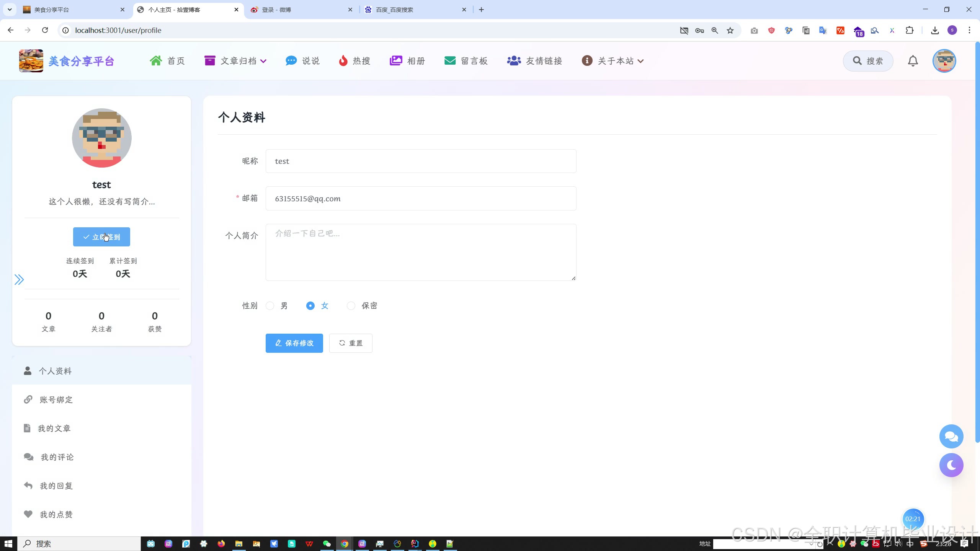Open the 相册 photo album icon
Image resolution: width=980 pixels, height=551 pixels.
coord(395,61)
